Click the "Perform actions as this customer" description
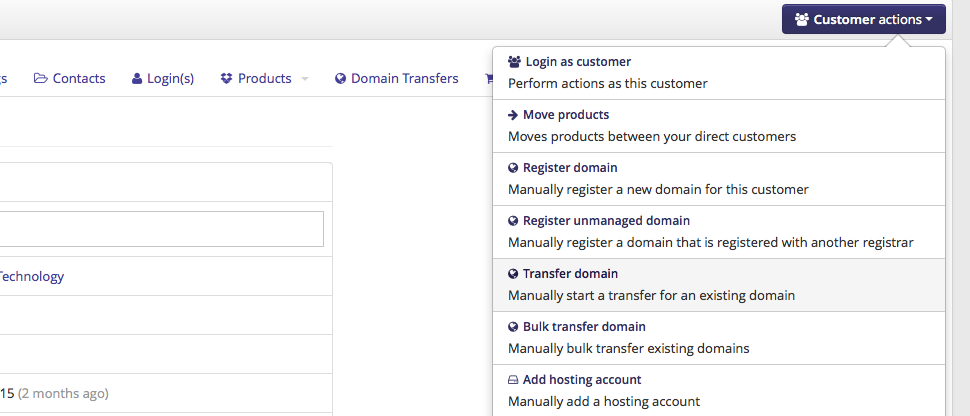The height and width of the screenshot is (416, 970). tap(607, 84)
